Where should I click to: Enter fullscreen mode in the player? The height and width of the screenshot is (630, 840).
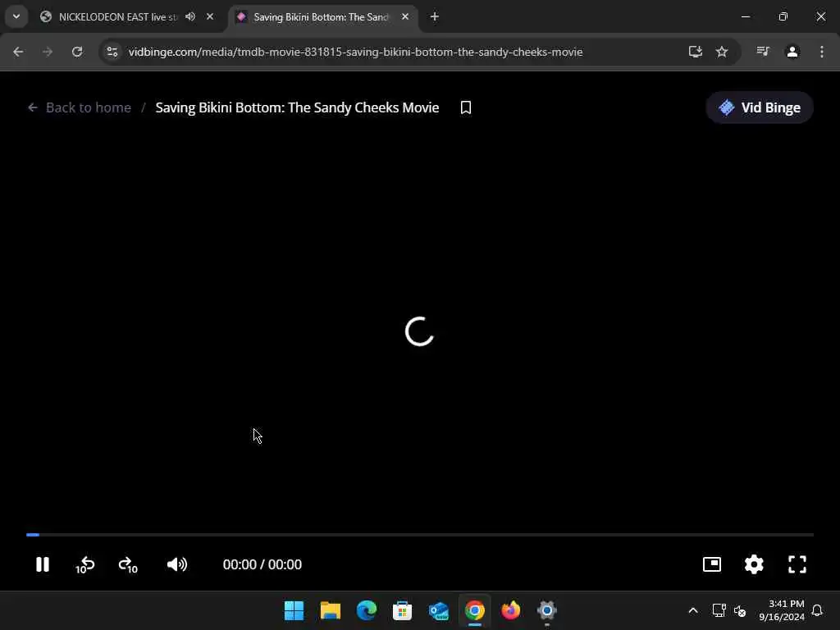point(797,564)
